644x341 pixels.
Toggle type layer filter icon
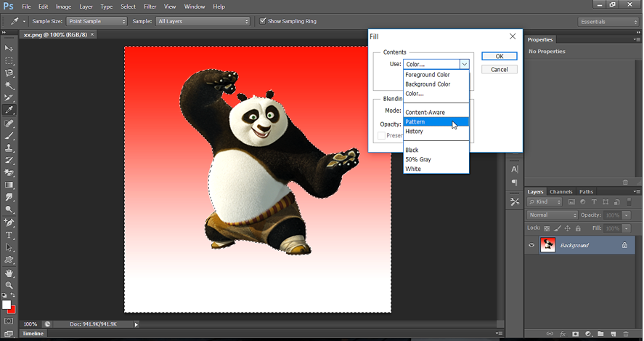[594, 201]
